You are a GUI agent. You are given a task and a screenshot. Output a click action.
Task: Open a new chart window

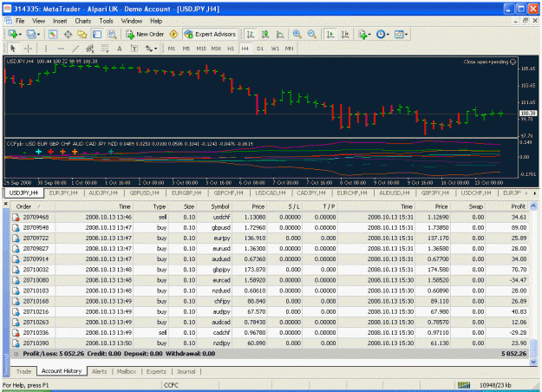click(13, 34)
